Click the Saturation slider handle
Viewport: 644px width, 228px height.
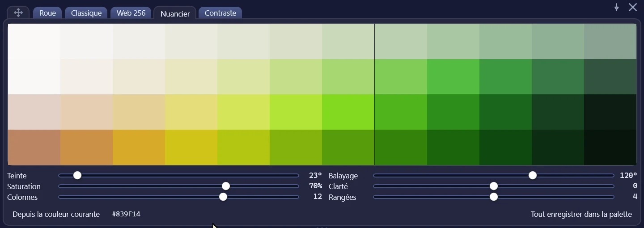[226, 186]
